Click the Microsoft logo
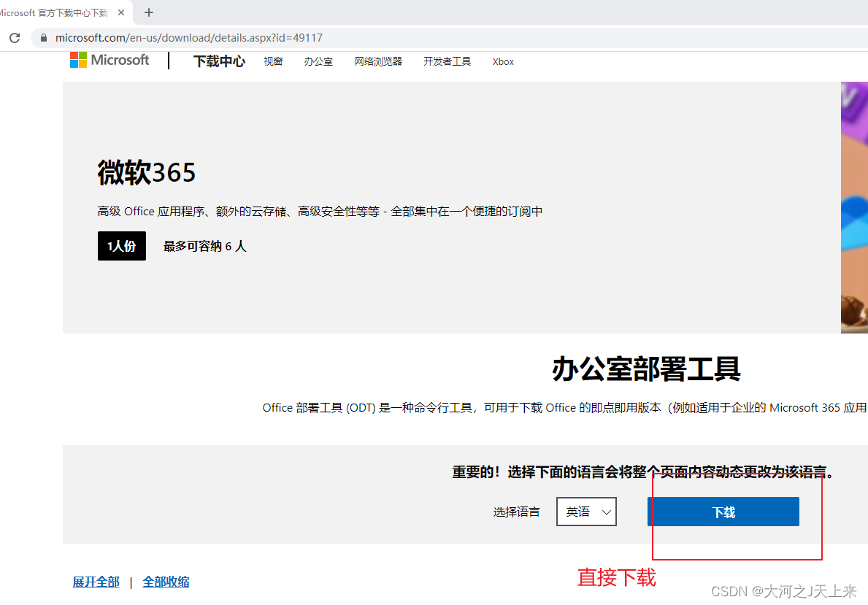This screenshot has width=868, height=605. click(110, 60)
